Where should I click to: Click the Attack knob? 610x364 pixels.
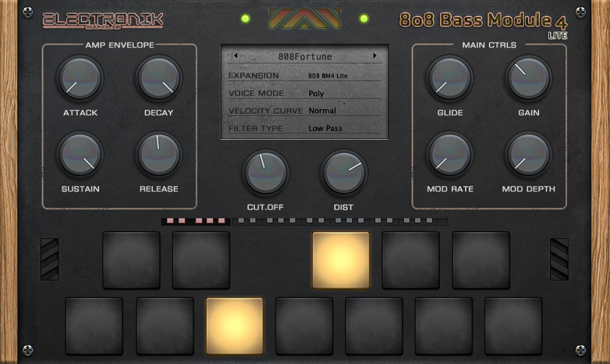coord(80,78)
